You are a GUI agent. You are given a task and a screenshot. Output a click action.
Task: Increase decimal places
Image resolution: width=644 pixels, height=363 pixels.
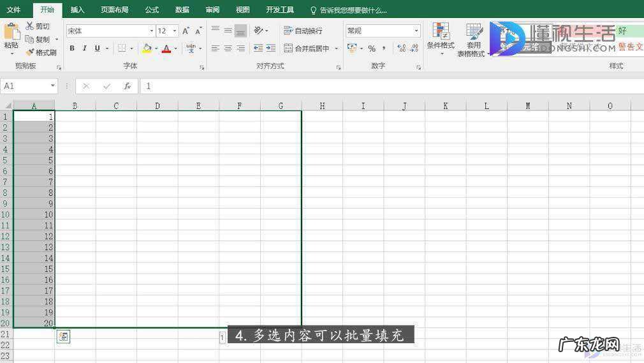pos(402,48)
